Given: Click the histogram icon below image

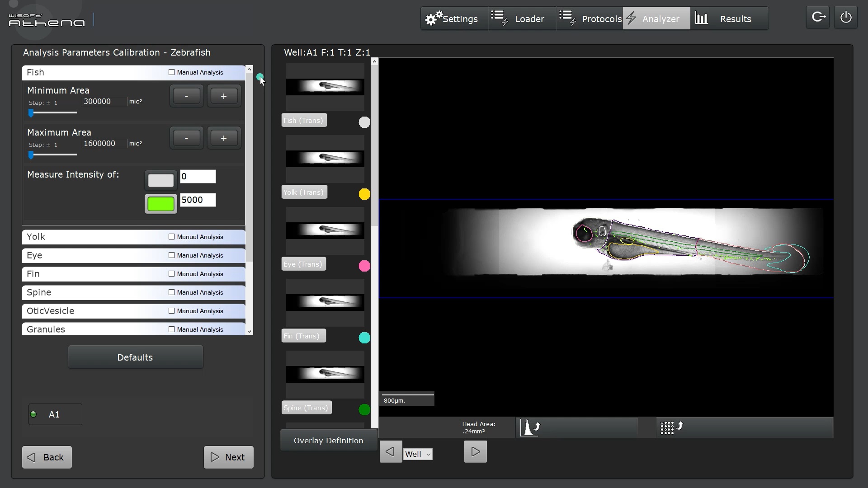Looking at the screenshot, I should tap(530, 427).
